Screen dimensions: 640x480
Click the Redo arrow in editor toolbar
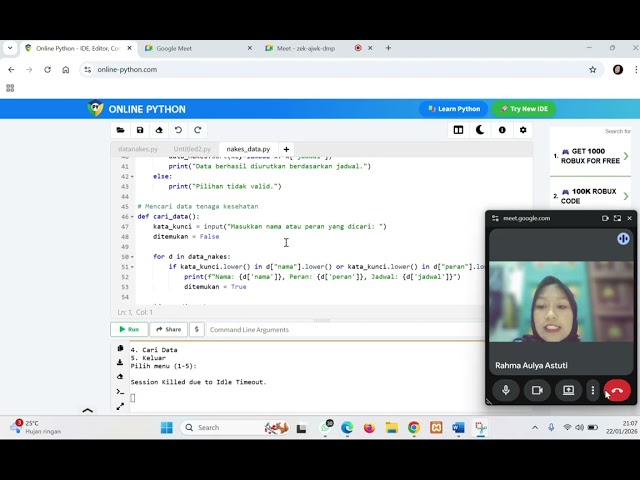197,130
